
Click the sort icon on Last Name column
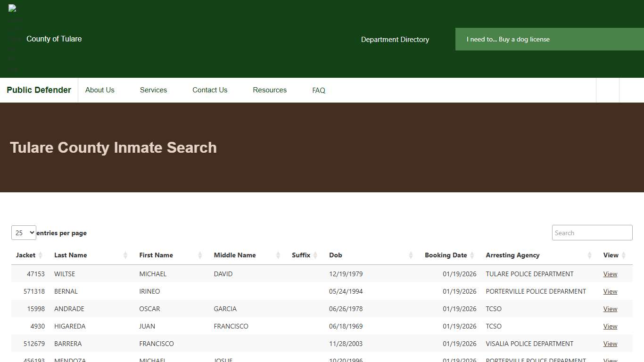[125, 255]
